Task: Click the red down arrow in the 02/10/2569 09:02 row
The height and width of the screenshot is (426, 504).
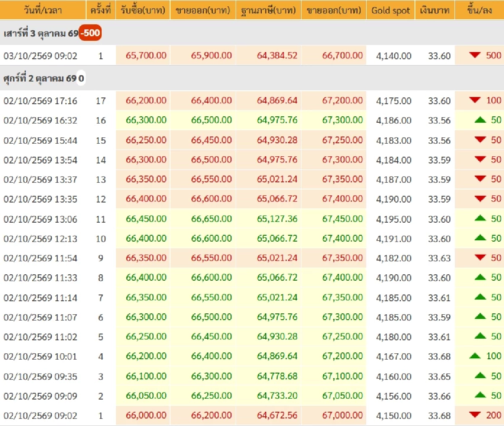Action: (475, 415)
